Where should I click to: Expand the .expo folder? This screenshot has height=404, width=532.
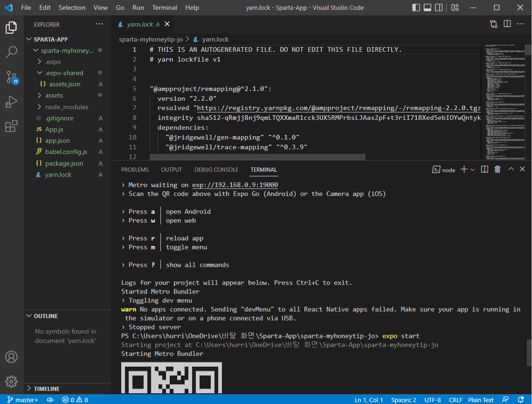[68, 62]
